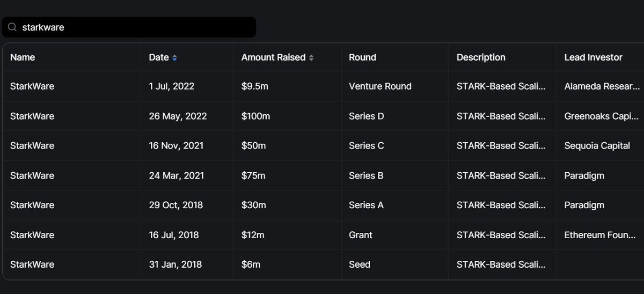Click truncated Alameda Research investor cell
Image resolution: width=644 pixels, height=294 pixels.
click(602, 86)
